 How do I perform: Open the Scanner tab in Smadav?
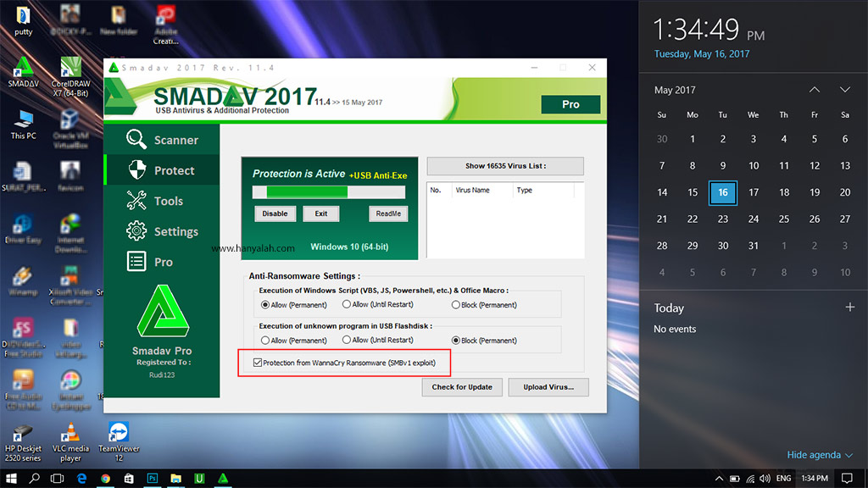pos(162,140)
